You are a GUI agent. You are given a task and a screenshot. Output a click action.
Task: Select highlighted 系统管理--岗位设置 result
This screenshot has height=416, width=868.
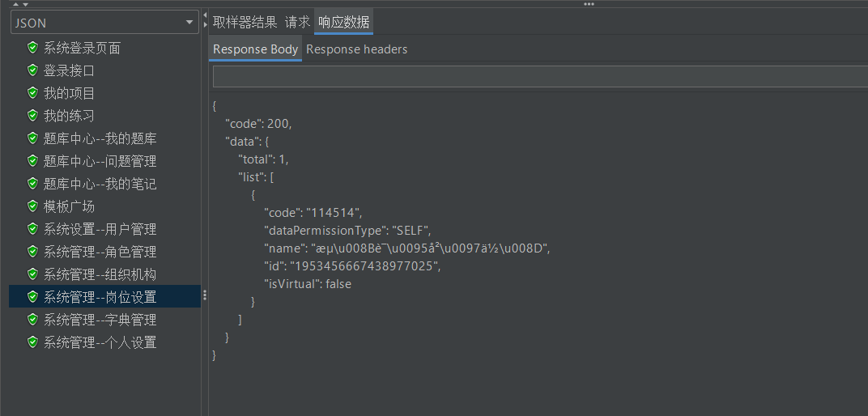click(x=104, y=296)
